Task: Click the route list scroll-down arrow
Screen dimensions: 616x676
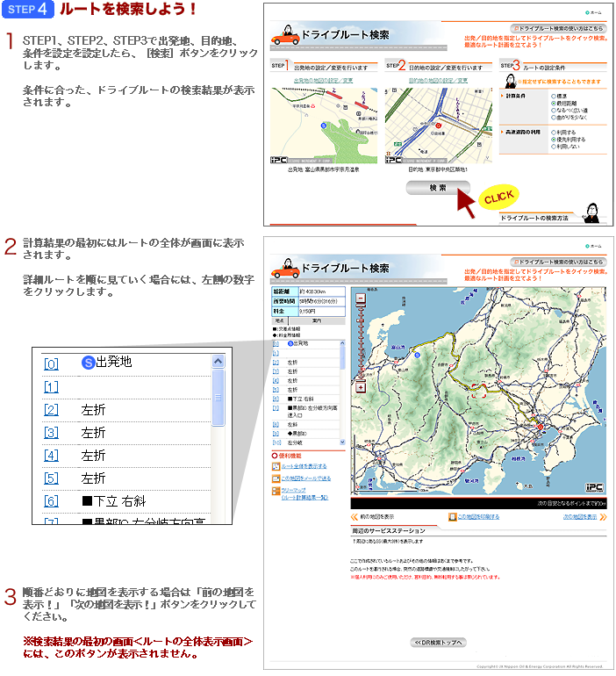Action: [x=342, y=442]
